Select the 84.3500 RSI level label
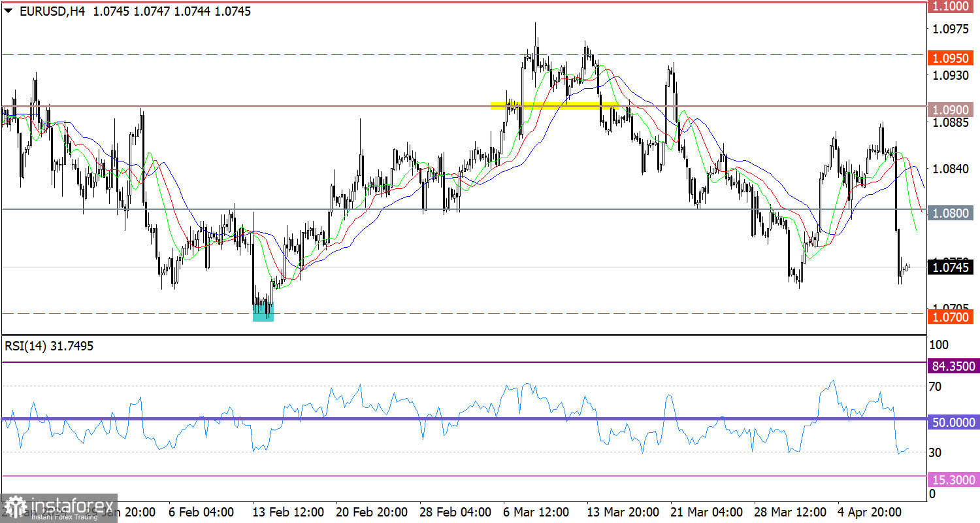The width and height of the screenshot is (980, 523). click(953, 366)
